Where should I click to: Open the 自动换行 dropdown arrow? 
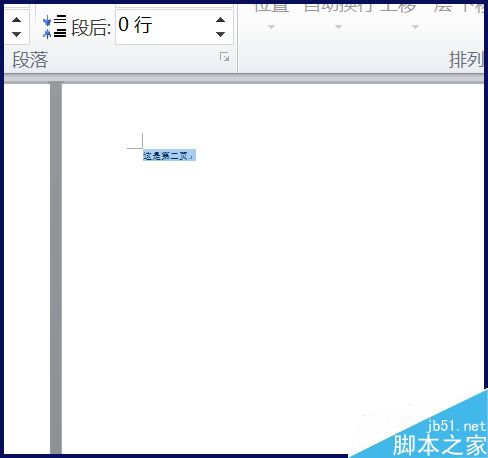[338, 27]
